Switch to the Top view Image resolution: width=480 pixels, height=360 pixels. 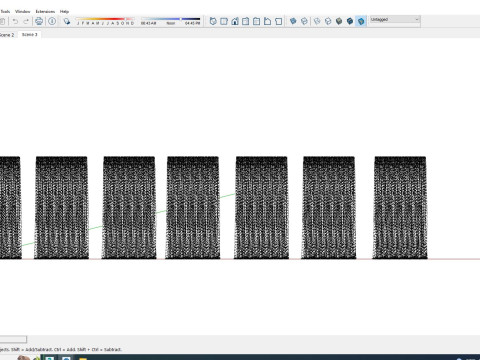(224, 21)
